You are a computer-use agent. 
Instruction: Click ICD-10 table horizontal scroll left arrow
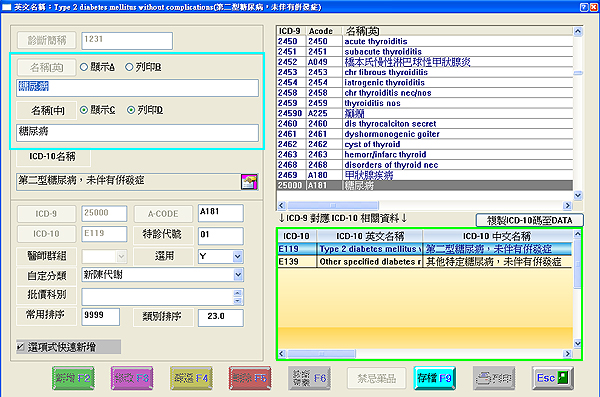coord(282,354)
